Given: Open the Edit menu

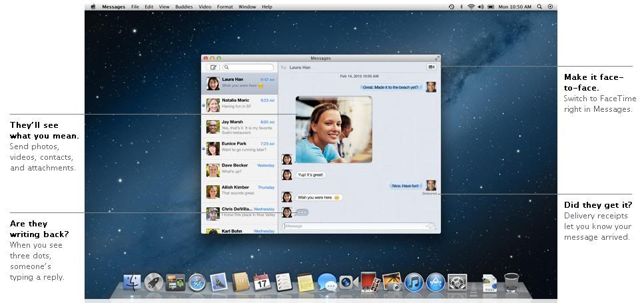Looking at the screenshot, I should click(149, 7).
